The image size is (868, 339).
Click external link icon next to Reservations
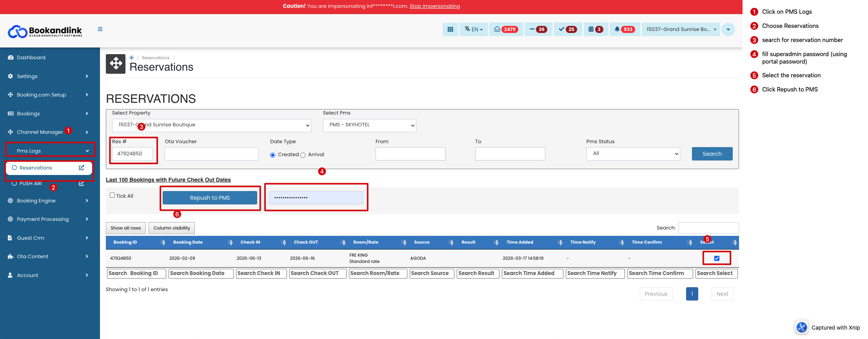pos(82,168)
